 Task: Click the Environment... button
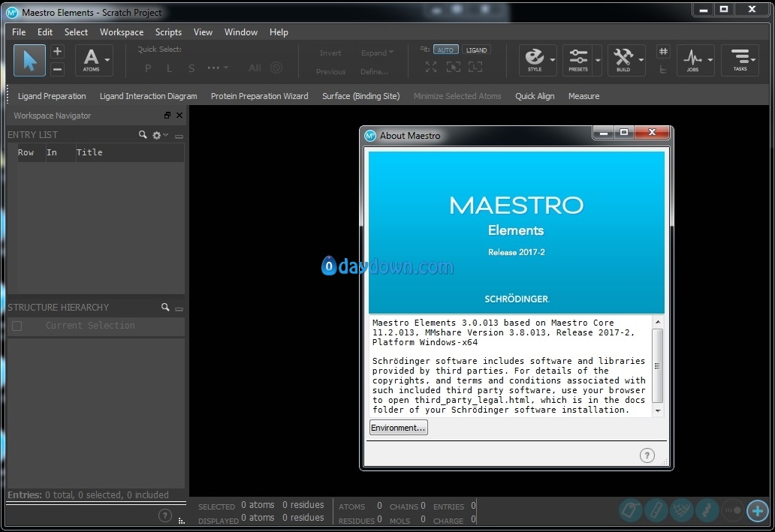pyautogui.click(x=398, y=428)
